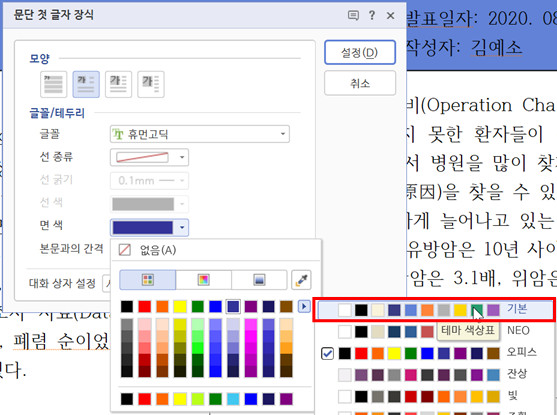Open the 선 종류 line type dropdown
The height and width of the screenshot is (415, 557).
pos(149,157)
